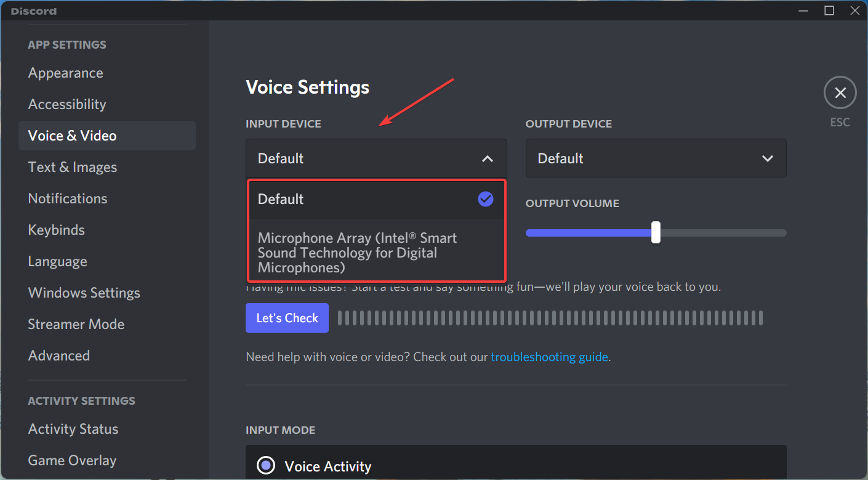Select Voice Activity input mode

[265, 465]
